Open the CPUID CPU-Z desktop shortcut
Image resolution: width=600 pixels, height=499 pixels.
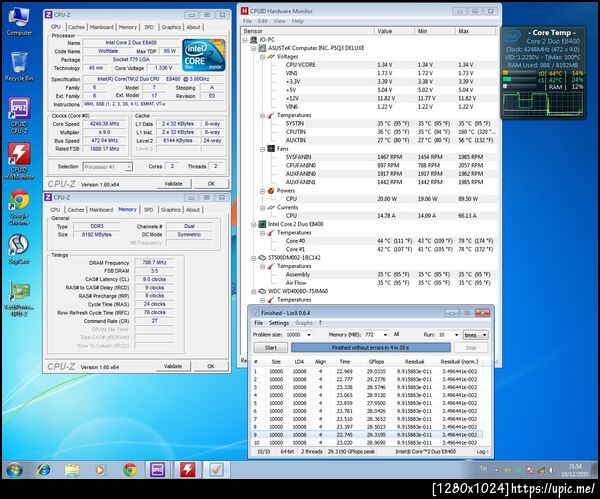pos(19,115)
